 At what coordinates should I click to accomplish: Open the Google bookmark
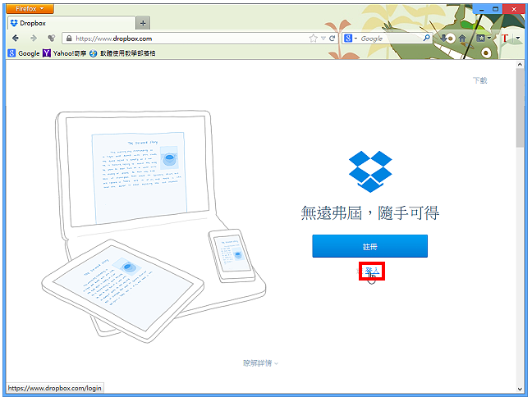pos(24,53)
